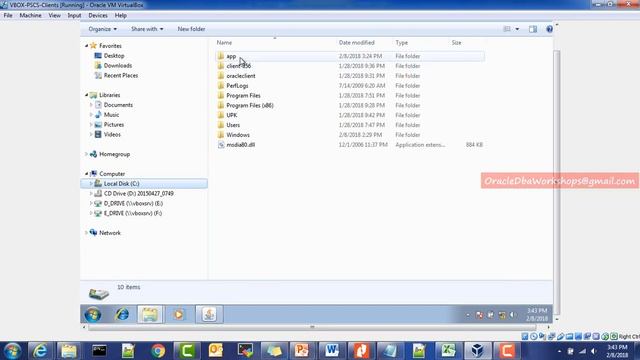Open the PerfLogs folder

[237, 86]
